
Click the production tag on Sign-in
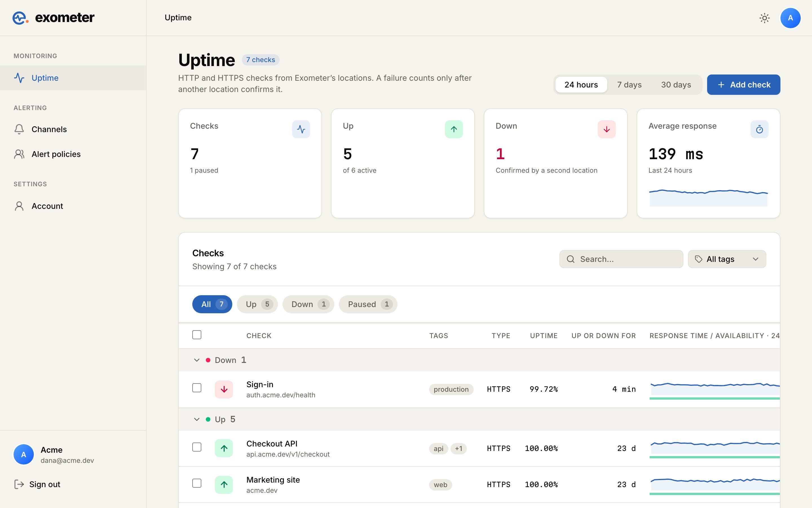[x=451, y=389]
